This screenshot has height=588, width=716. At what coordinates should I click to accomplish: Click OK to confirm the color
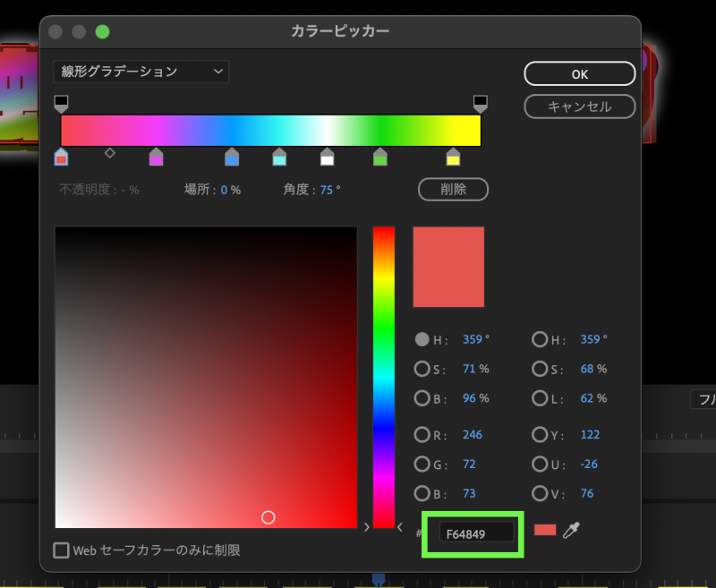pos(579,74)
